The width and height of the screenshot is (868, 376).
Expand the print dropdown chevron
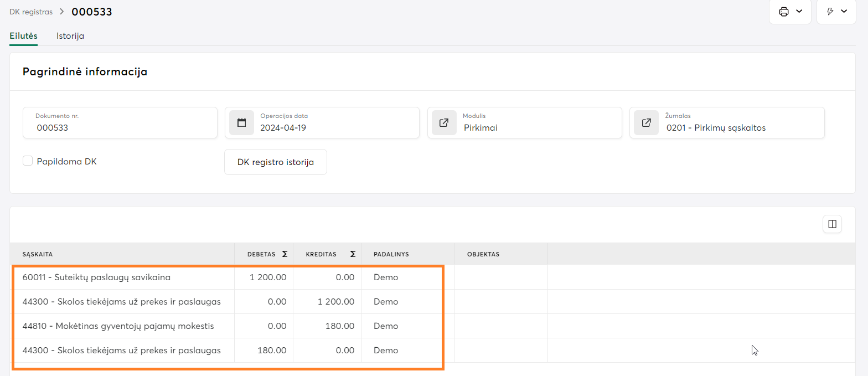(799, 12)
